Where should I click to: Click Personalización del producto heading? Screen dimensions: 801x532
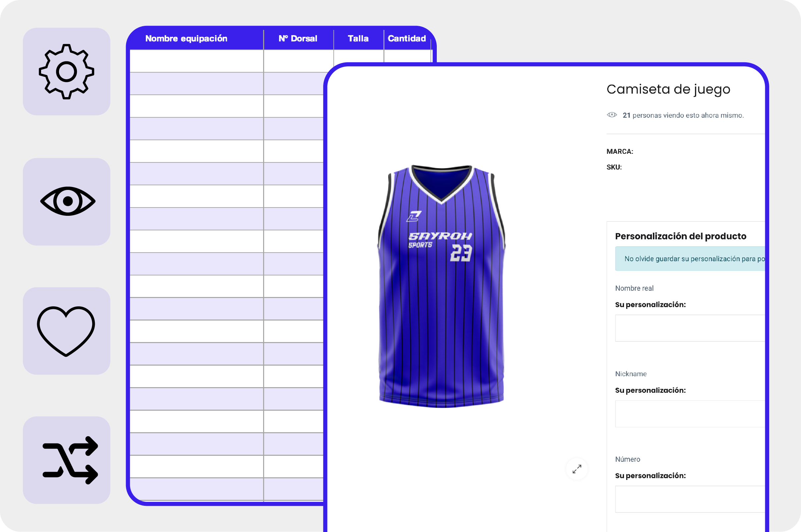pos(681,236)
